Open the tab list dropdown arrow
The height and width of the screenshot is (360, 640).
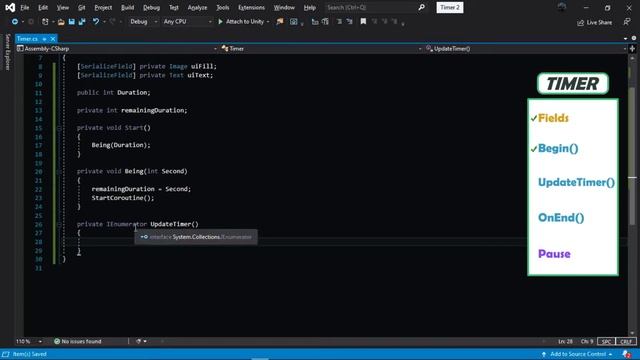(625, 39)
